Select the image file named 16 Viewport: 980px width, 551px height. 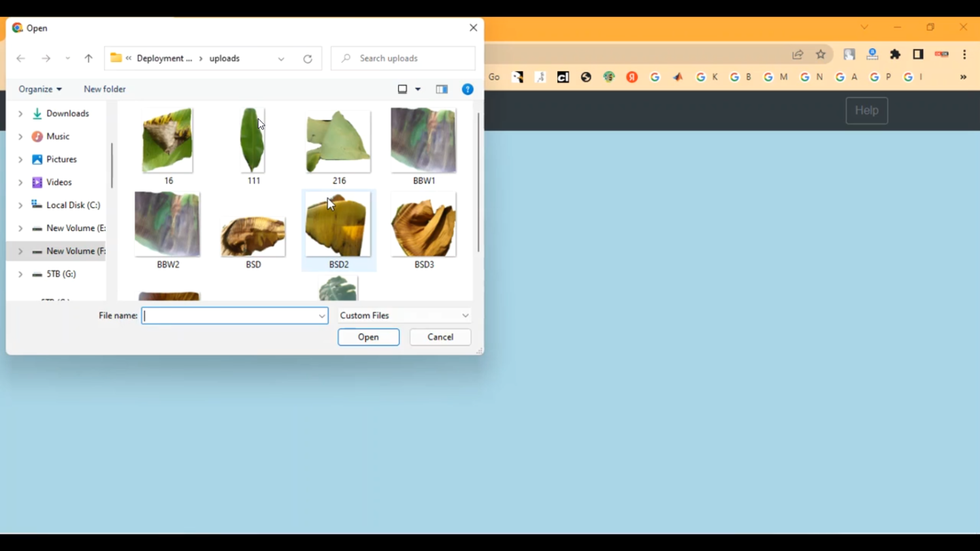[168, 146]
